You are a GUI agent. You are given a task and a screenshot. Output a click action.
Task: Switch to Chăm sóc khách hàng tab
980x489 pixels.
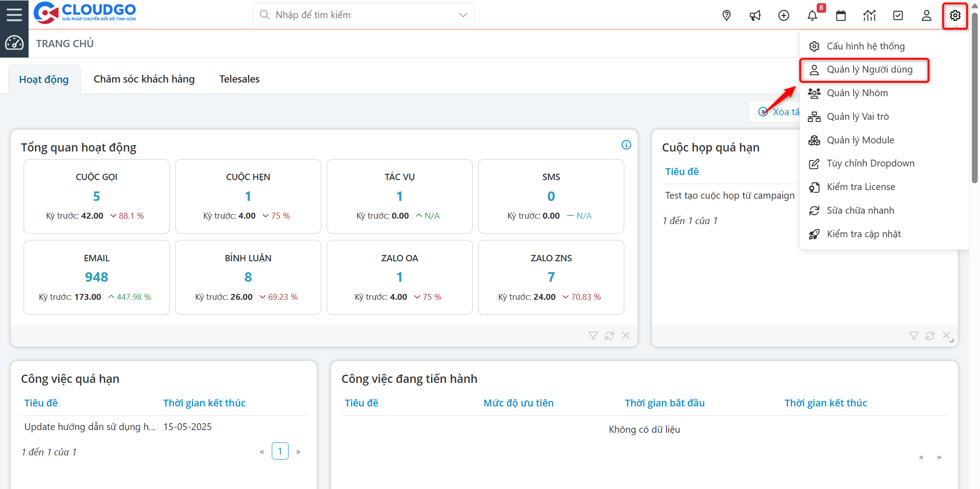click(144, 79)
